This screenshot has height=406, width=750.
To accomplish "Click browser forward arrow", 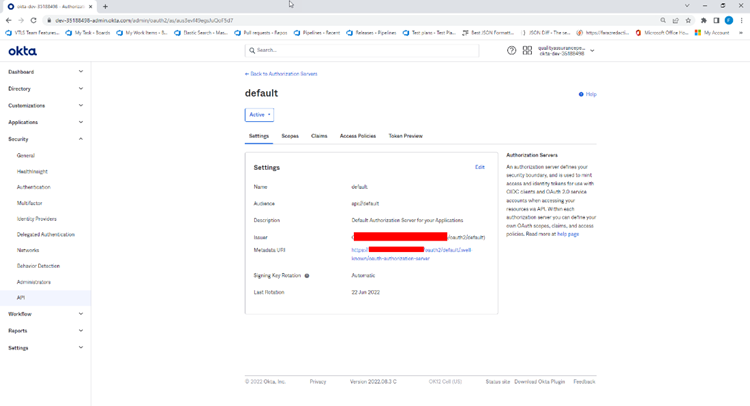I will [x=21, y=20].
